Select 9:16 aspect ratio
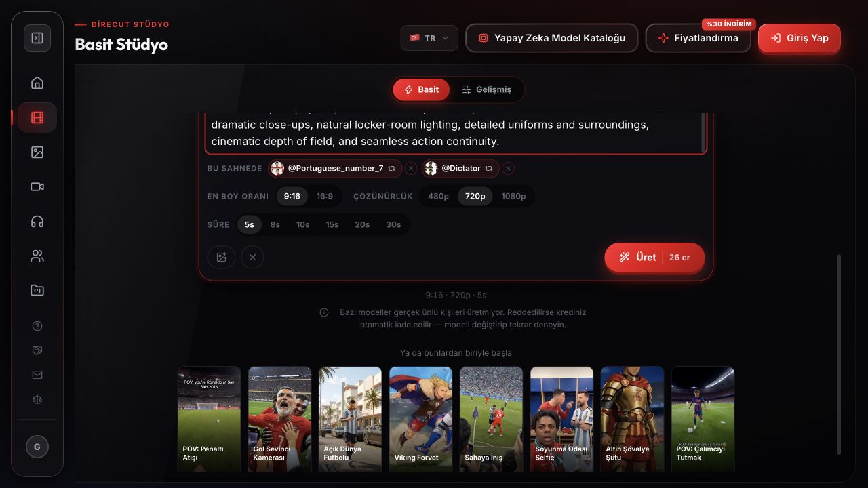The image size is (868, 488). (292, 196)
